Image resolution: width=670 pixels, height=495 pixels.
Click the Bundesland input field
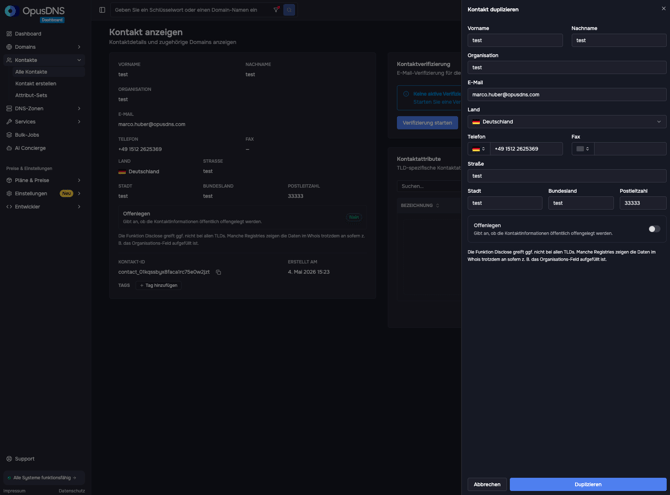(x=581, y=203)
